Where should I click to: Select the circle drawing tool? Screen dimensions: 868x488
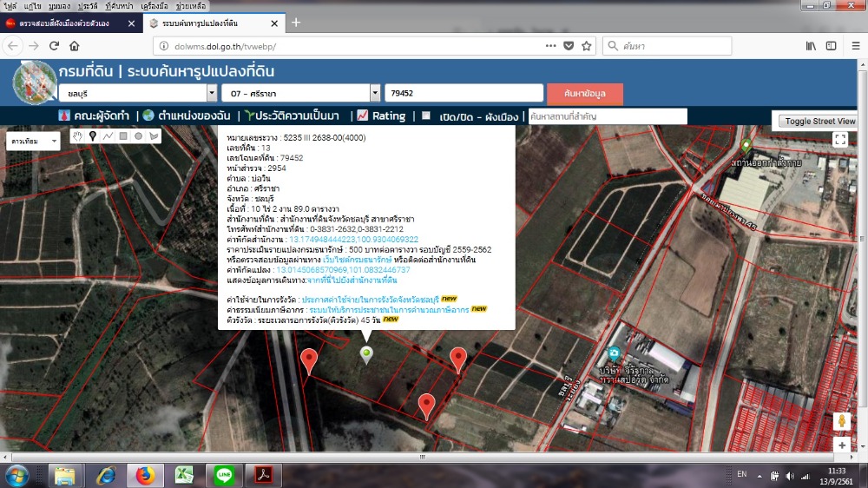(x=138, y=136)
